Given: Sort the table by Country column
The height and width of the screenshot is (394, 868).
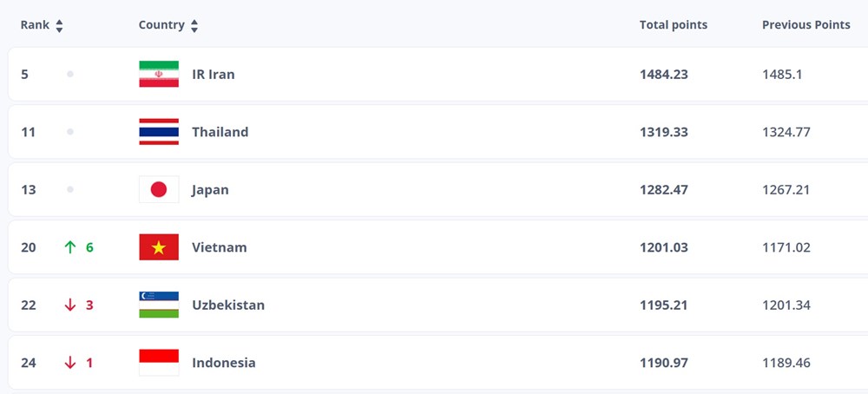Looking at the screenshot, I should tap(194, 26).
